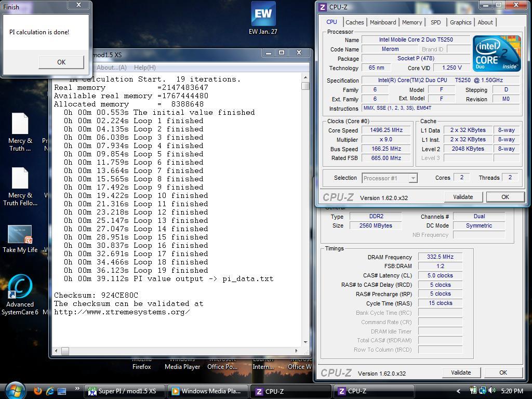Click Show Desktop quick launch icon

click(62, 391)
